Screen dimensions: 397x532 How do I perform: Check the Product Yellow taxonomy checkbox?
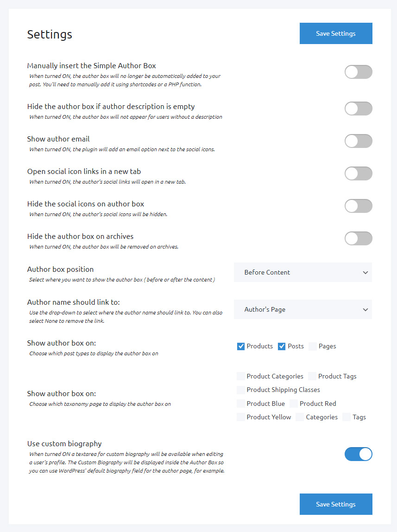tap(241, 417)
